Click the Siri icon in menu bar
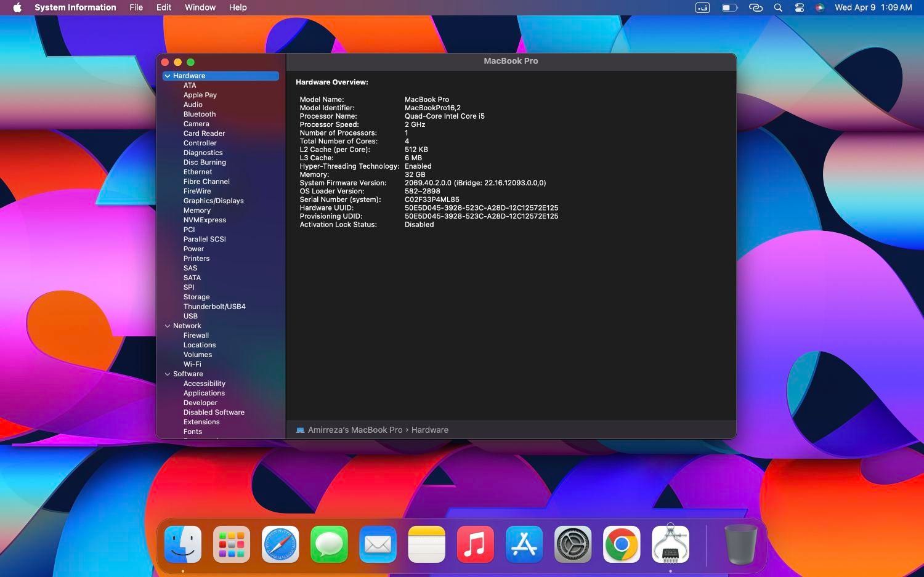The width and height of the screenshot is (924, 577). click(820, 7)
